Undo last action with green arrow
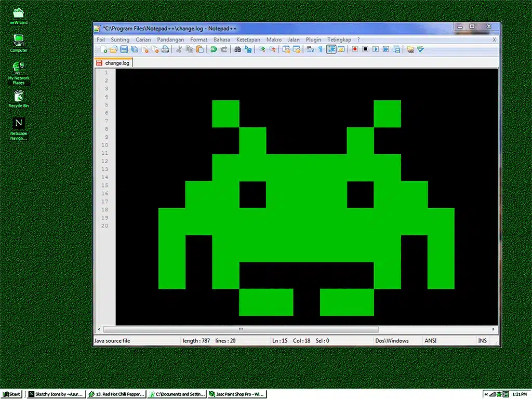This screenshot has height=399, width=532. click(x=214, y=49)
